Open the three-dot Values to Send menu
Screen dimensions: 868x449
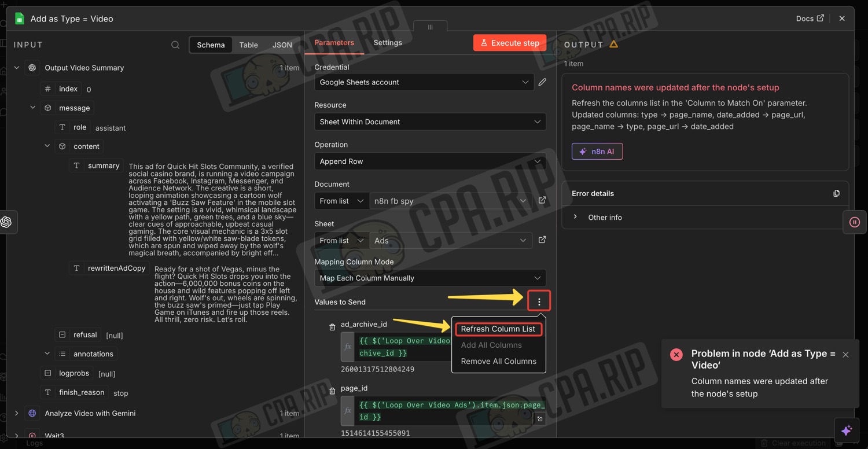(x=539, y=301)
